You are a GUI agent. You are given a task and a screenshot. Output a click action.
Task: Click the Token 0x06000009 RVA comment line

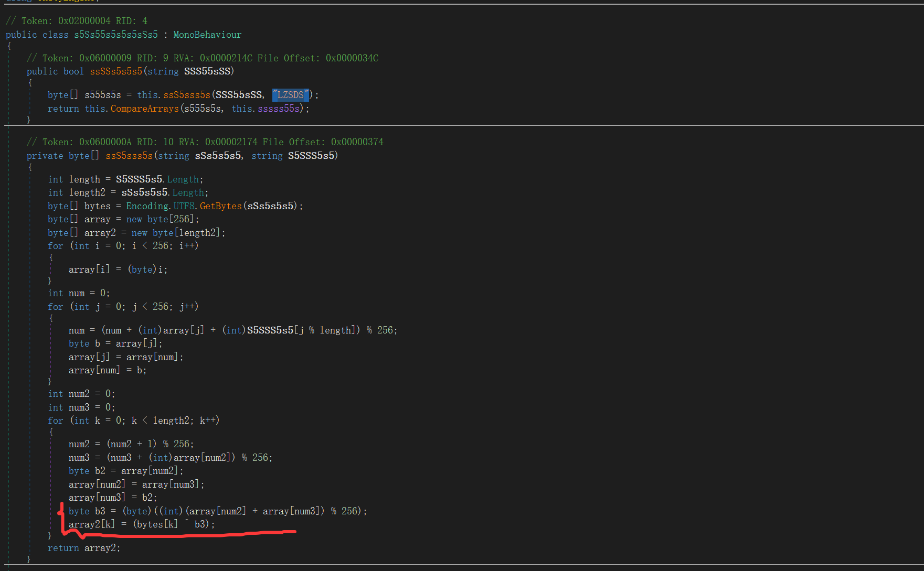[x=203, y=58]
